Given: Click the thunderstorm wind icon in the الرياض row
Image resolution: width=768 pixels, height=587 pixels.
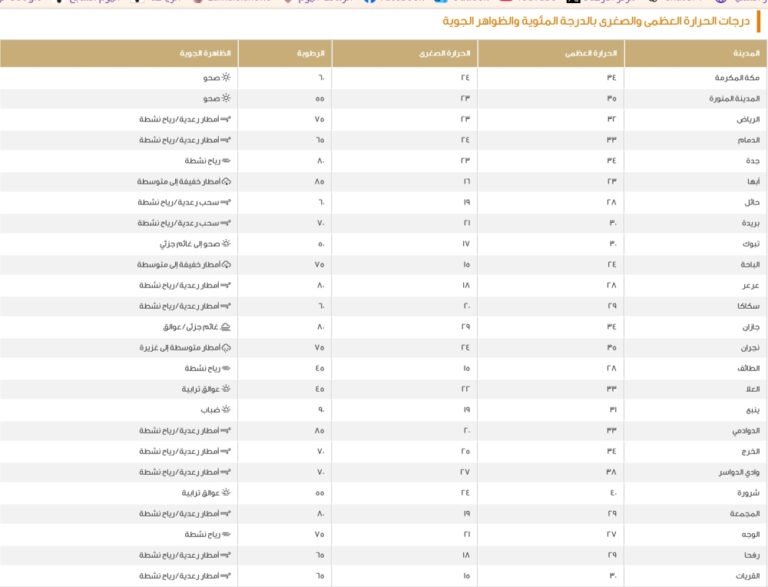Looking at the screenshot, I should pyautogui.click(x=225, y=119).
